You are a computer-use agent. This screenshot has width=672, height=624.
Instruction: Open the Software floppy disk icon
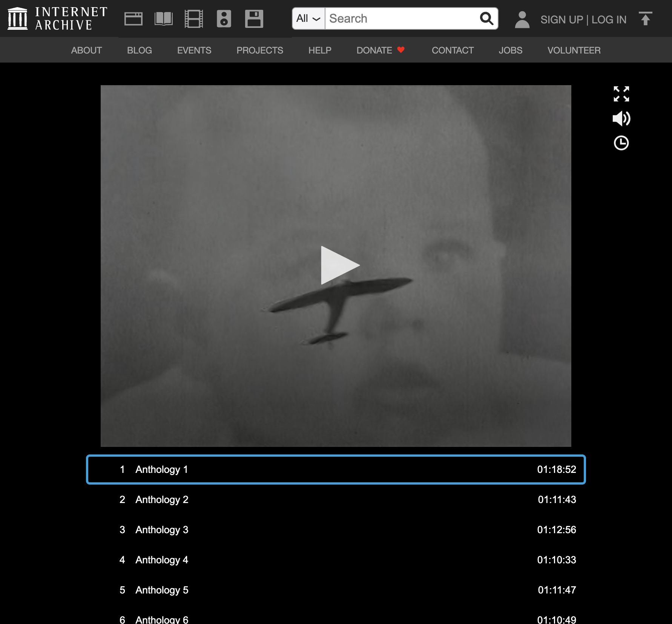[254, 19]
